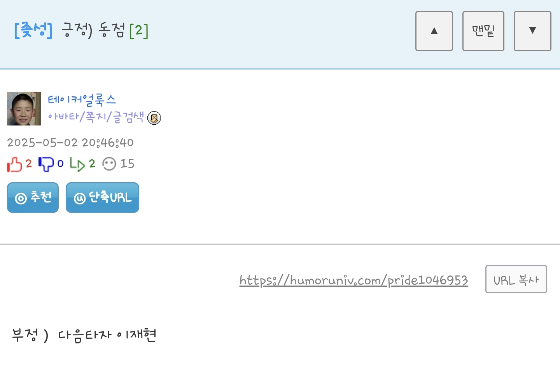
Task: Get short link via 단축URL button
Action: (102, 197)
